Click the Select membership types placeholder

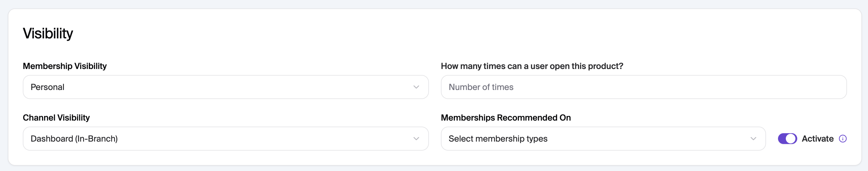498,139
